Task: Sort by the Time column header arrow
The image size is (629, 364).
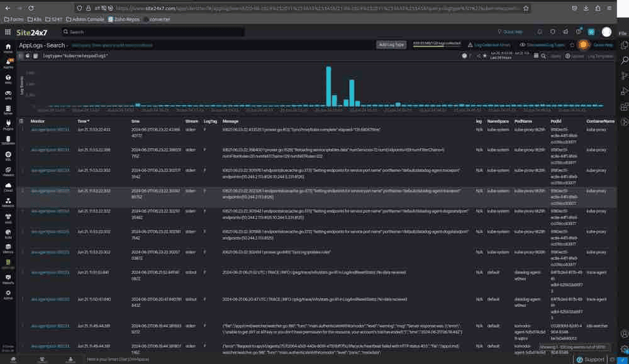Action: coord(88,121)
